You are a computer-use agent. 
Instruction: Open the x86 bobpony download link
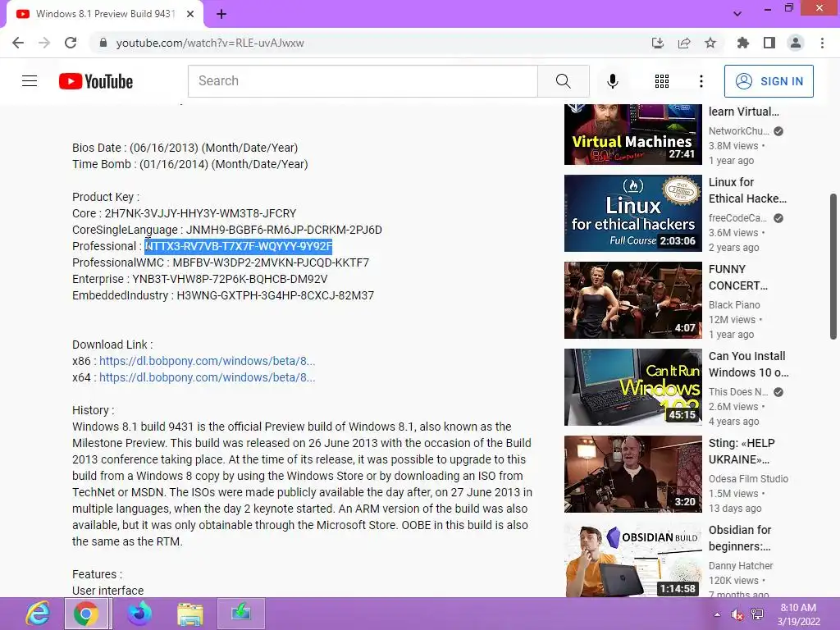pyautogui.click(x=207, y=361)
